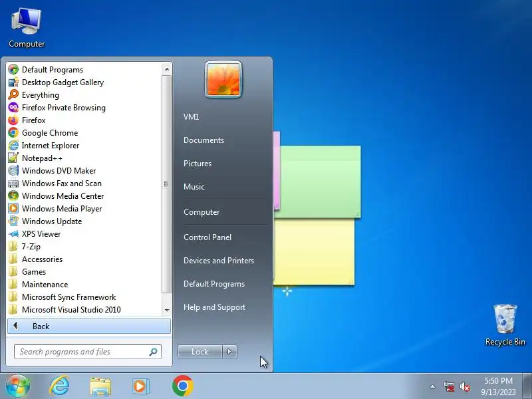The height and width of the screenshot is (399, 532).
Task: Launch Notepad++
Action: click(x=84, y=158)
